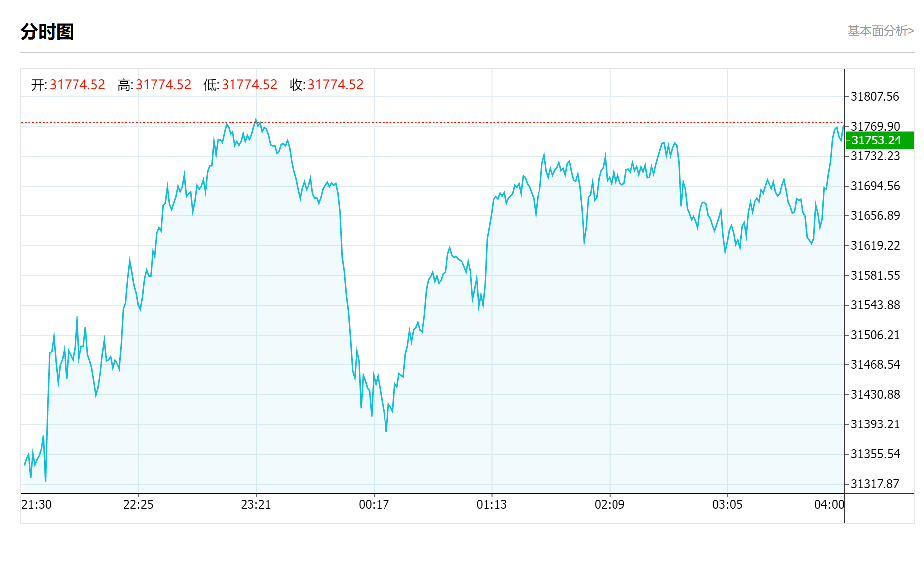Select the 01:13 time axis label
The image size is (924, 564).
pos(491,505)
